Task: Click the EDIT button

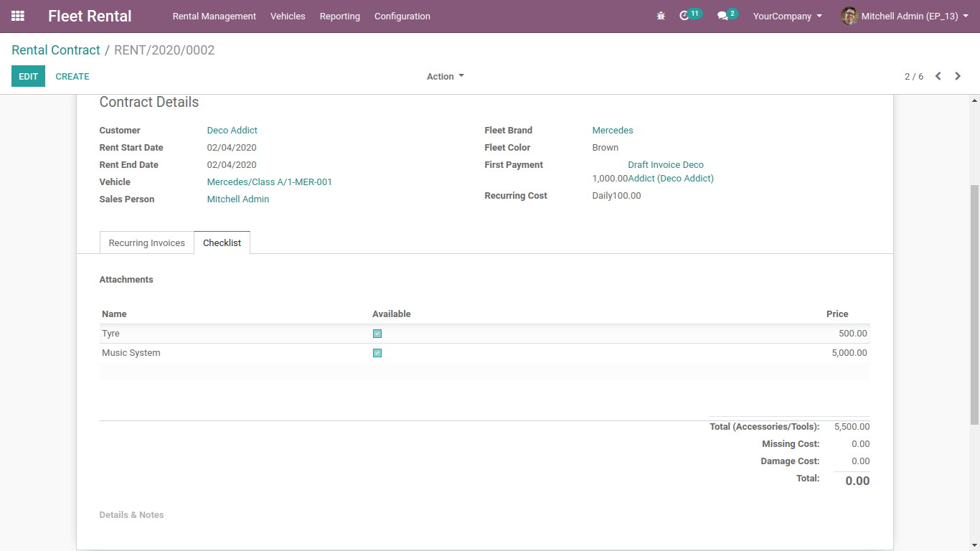Action: point(28,76)
